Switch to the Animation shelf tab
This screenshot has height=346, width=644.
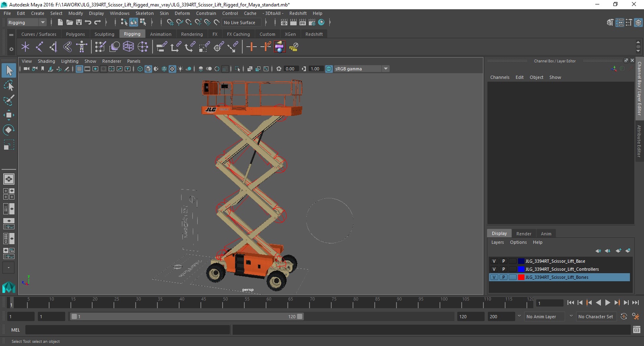161,34
